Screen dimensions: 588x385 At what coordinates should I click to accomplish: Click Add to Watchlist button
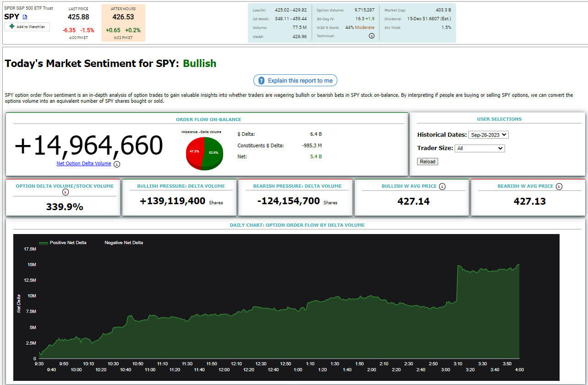27,27
